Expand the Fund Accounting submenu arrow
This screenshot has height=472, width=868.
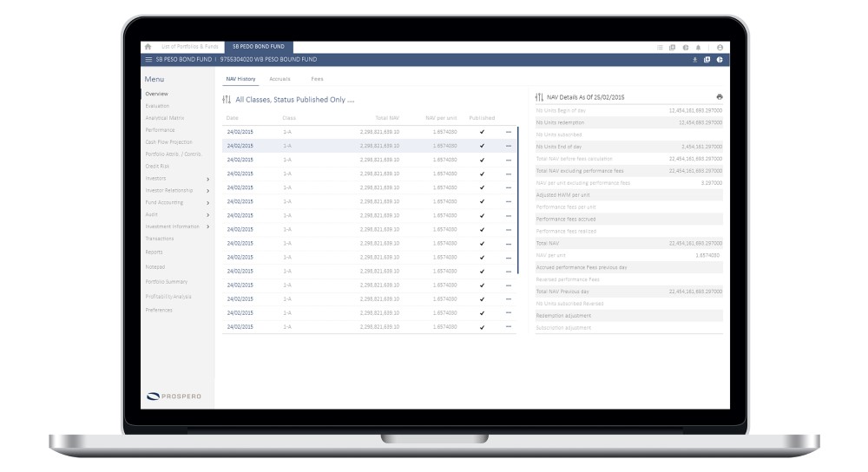click(207, 203)
